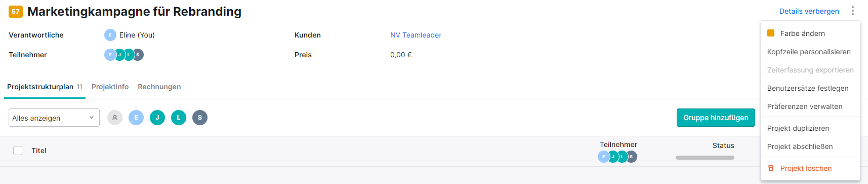
Task: Click the orange Farbe ändern color swatch
Action: [771, 33]
